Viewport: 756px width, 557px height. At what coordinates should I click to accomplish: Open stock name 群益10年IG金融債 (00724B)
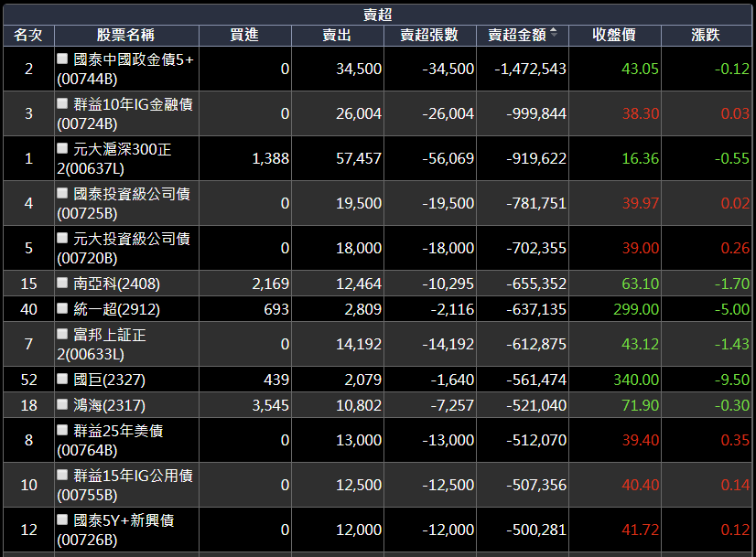pyautogui.click(x=124, y=113)
